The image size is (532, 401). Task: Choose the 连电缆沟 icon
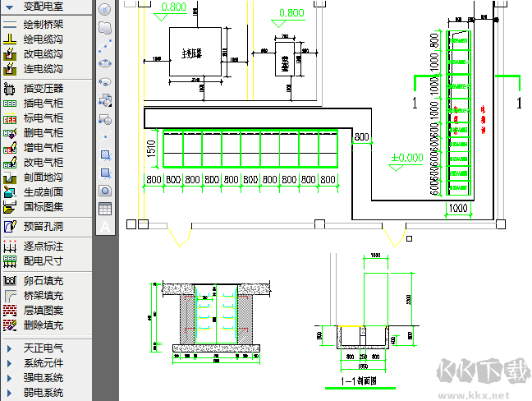pyautogui.click(x=10, y=69)
